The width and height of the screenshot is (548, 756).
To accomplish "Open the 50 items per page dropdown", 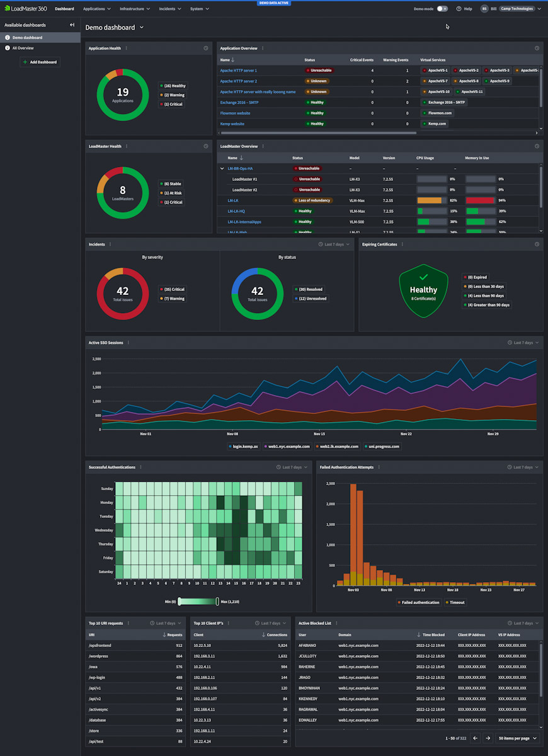I will pyautogui.click(x=517, y=738).
